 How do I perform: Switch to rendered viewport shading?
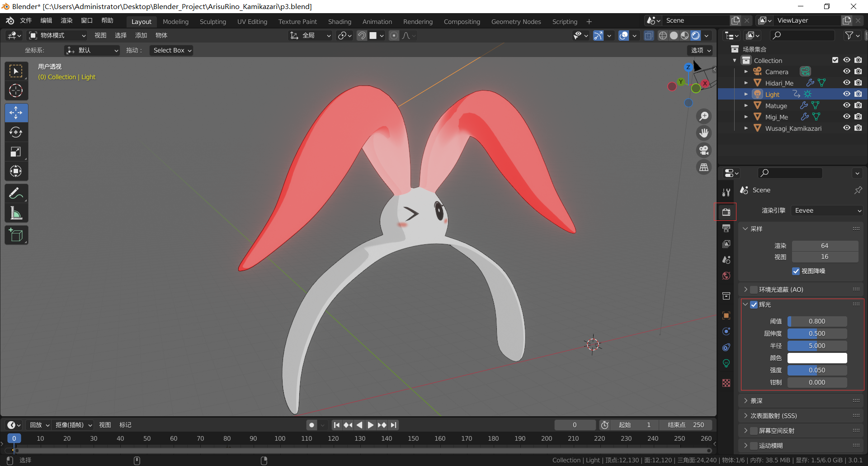click(696, 35)
